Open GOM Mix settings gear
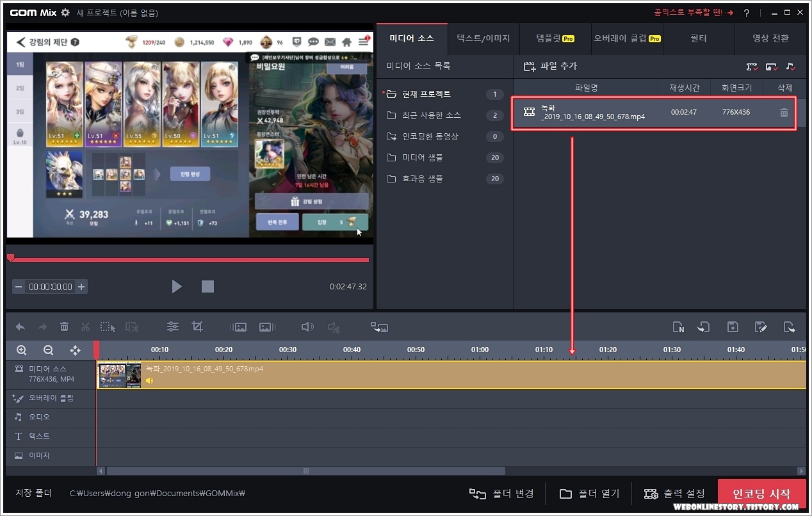The image size is (812, 516). coord(65,13)
